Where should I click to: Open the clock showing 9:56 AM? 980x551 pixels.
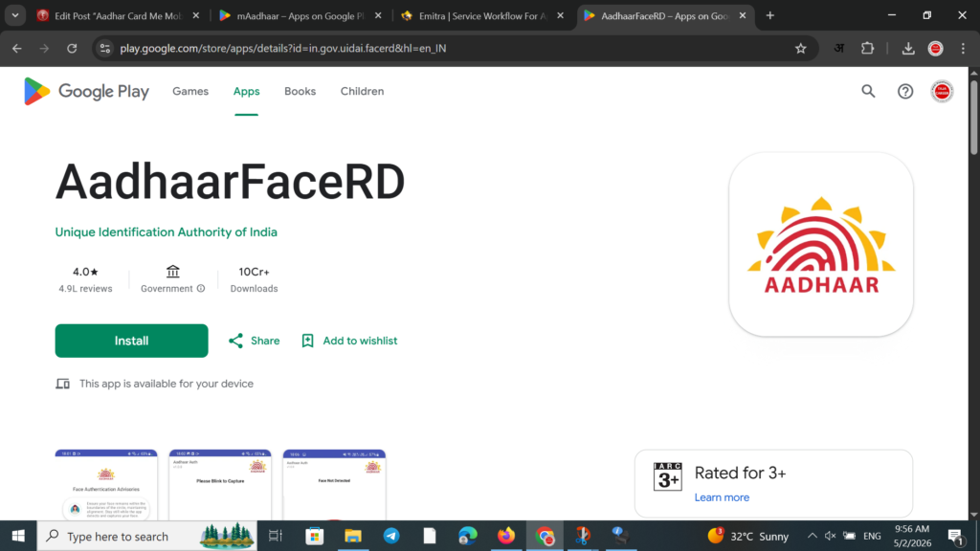(912, 536)
